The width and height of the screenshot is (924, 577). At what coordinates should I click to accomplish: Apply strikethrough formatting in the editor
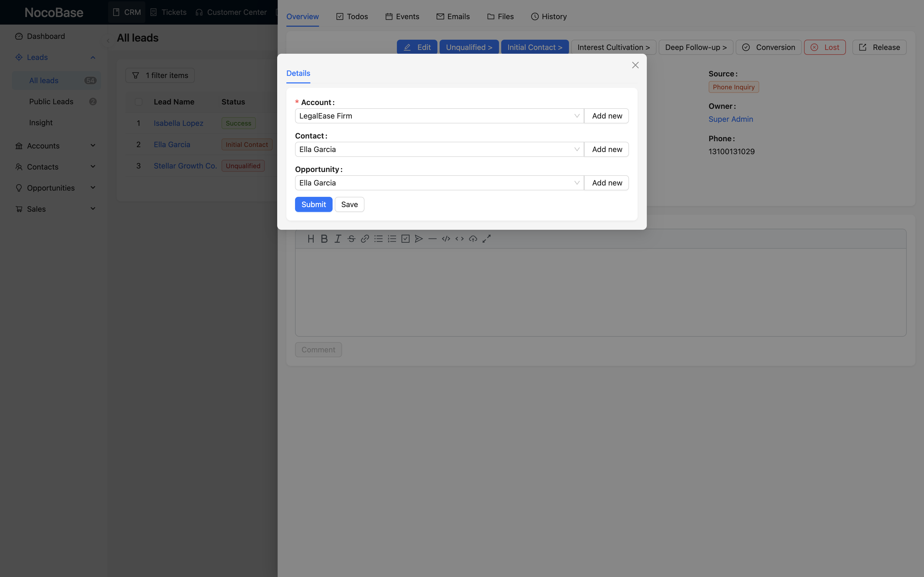click(x=351, y=238)
